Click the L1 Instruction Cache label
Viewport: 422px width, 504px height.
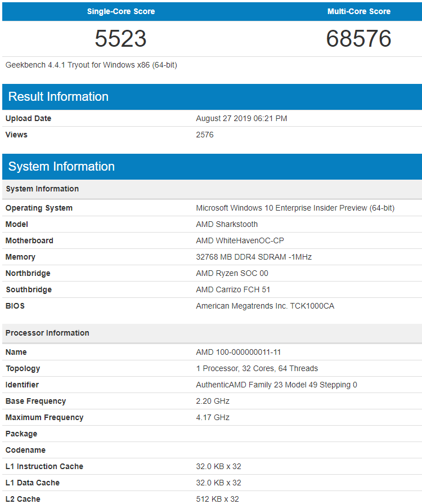[x=44, y=466]
